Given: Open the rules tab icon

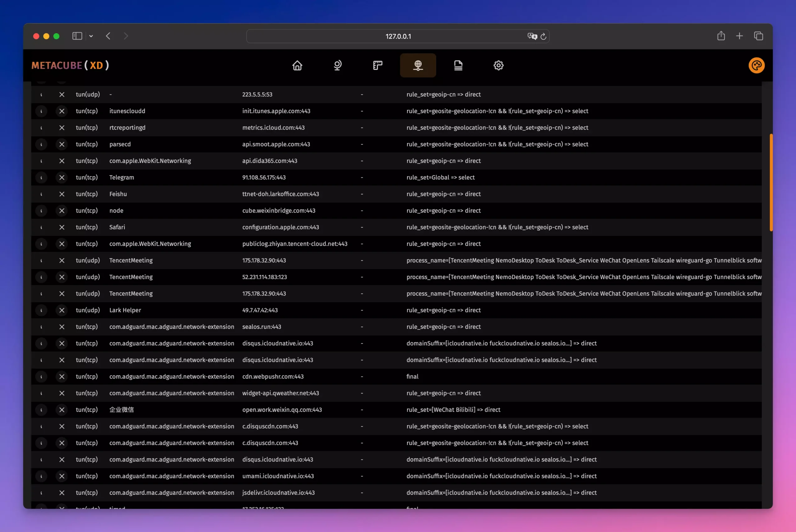Looking at the screenshot, I should (x=377, y=65).
